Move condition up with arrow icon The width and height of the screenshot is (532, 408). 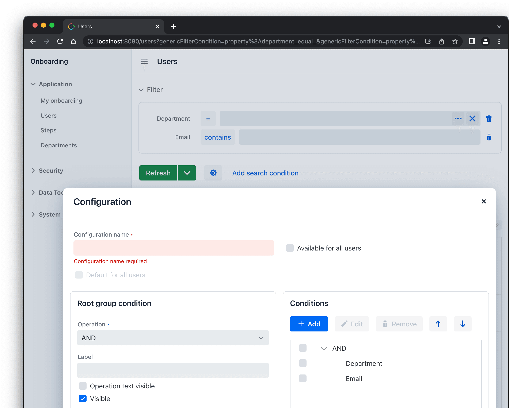tap(438, 324)
